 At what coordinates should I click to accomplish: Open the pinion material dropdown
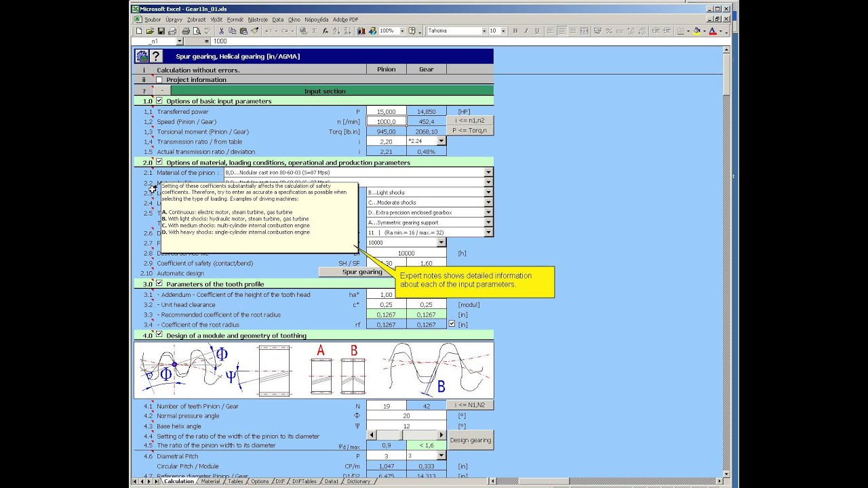click(488, 173)
